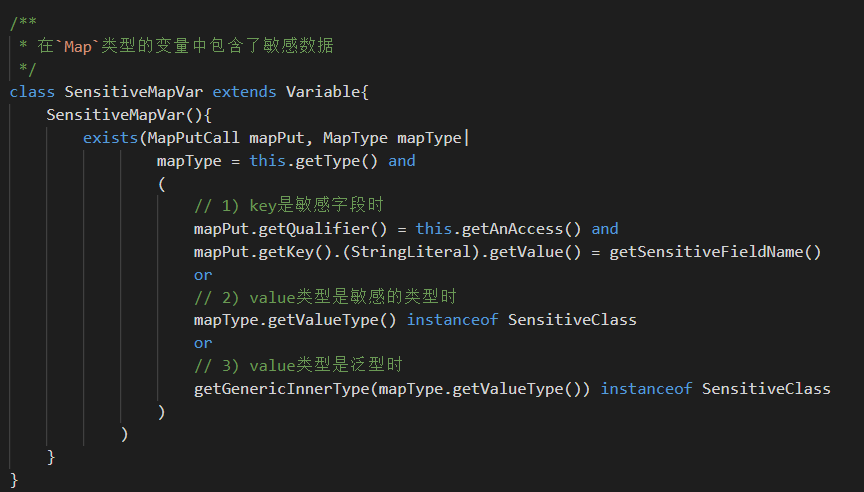Click getSensitiveFieldName() call
864x492 pixels.
[x=715, y=252]
